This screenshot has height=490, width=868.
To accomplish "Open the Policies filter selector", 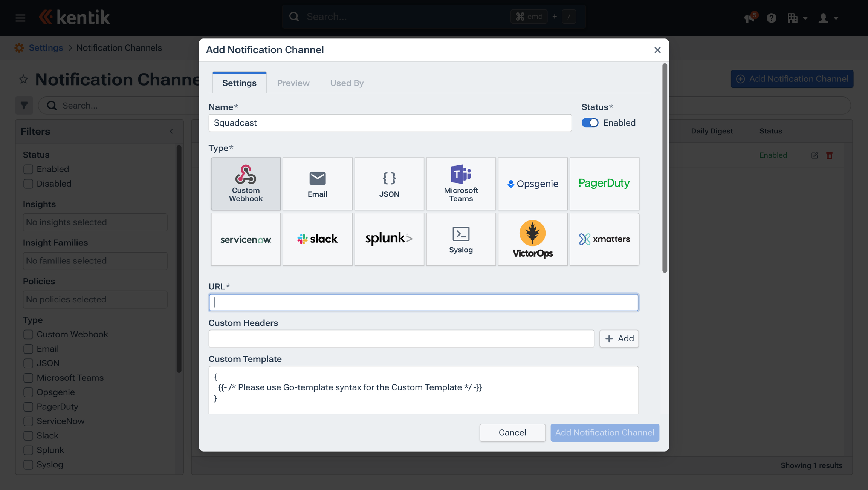I will tap(95, 299).
